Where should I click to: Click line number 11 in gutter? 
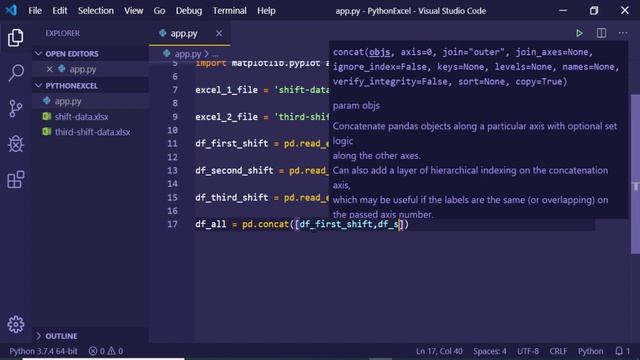pyautogui.click(x=173, y=144)
